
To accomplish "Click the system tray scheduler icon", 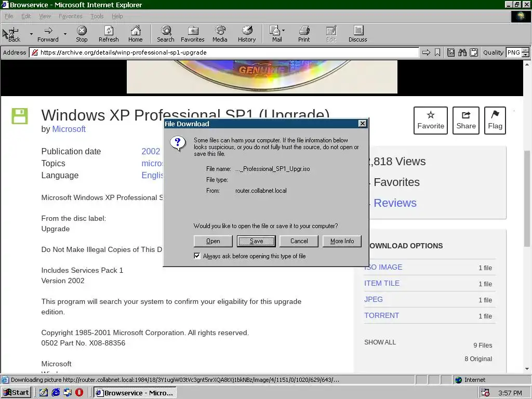I will click(485, 393).
